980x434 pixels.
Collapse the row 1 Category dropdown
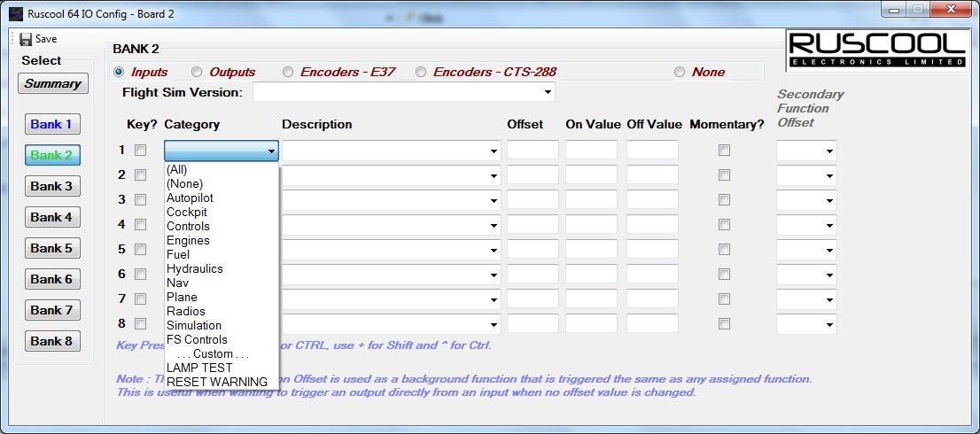[271, 151]
